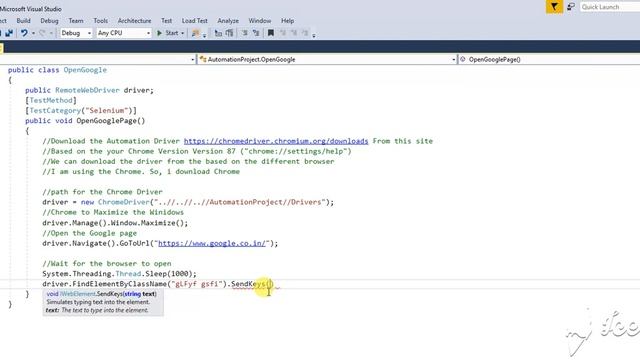Click the "chrome://settings/help" comment text
This screenshot has height=360, width=640.
(296, 151)
